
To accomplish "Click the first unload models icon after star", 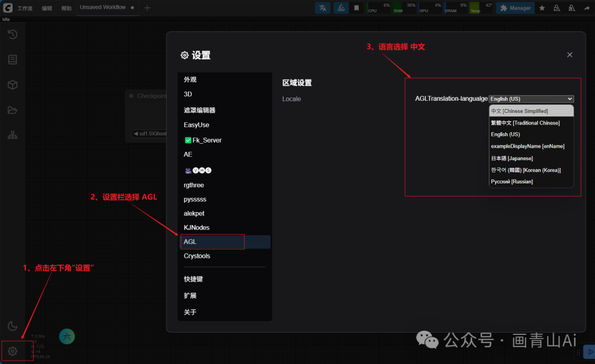I will point(556,8).
